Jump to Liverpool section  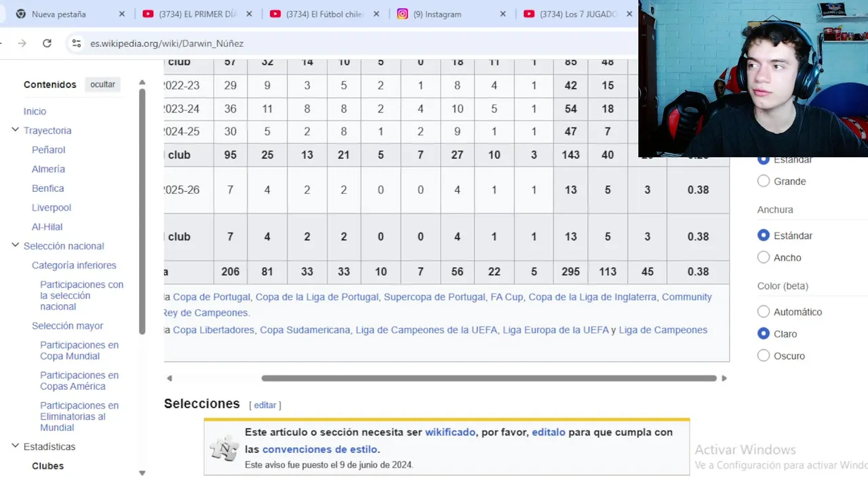point(51,207)
